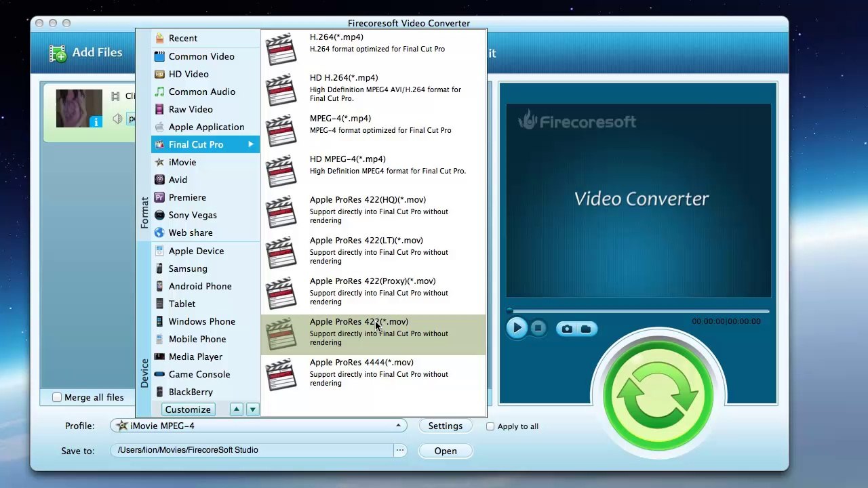Click the Save to path field
The image size is (868, 488).
click(x=253, y=450)
